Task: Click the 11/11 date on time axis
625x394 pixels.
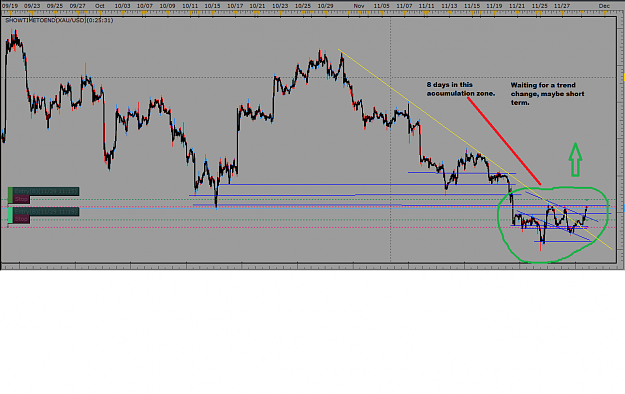Action: click(x=427, y=6)
